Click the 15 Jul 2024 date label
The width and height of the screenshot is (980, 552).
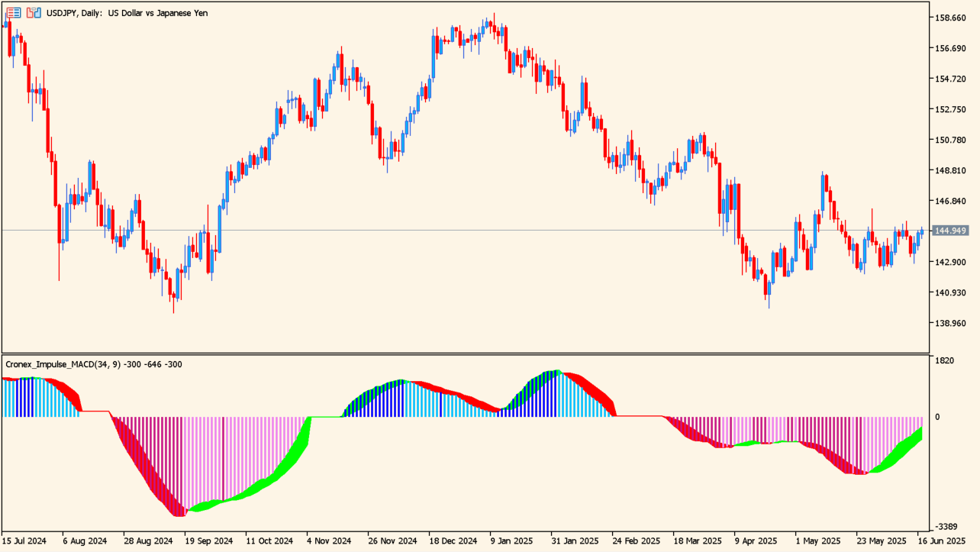(24, 541)
